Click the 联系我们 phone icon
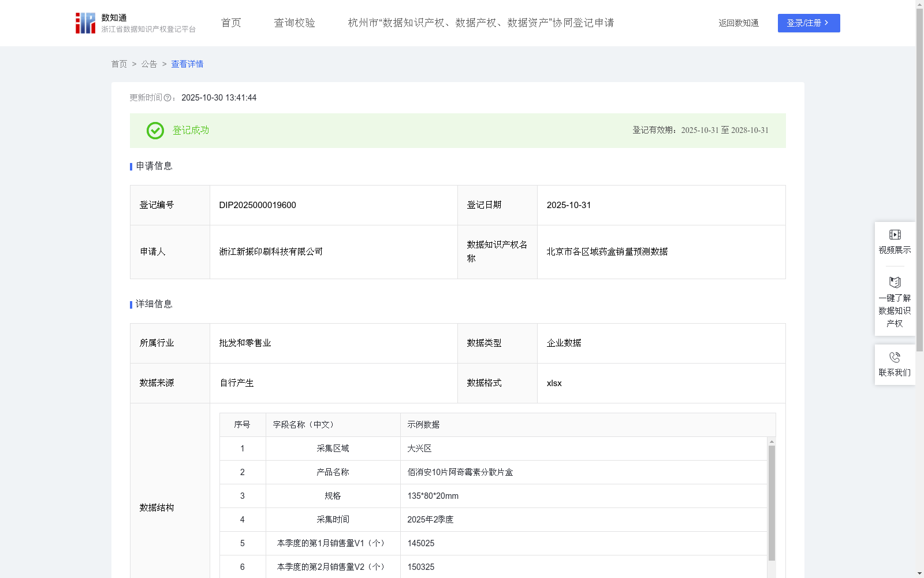Screen dimensions: 924x578 (x=895, y=358)
